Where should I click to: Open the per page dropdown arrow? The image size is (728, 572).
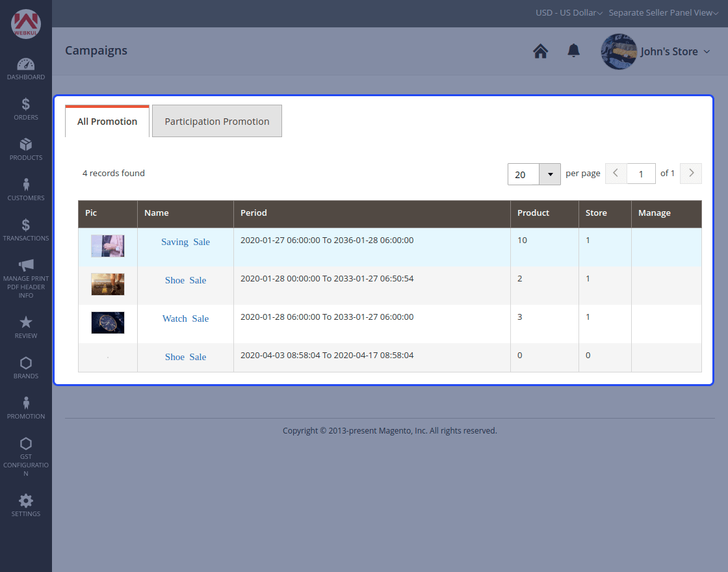coord(550,175)
